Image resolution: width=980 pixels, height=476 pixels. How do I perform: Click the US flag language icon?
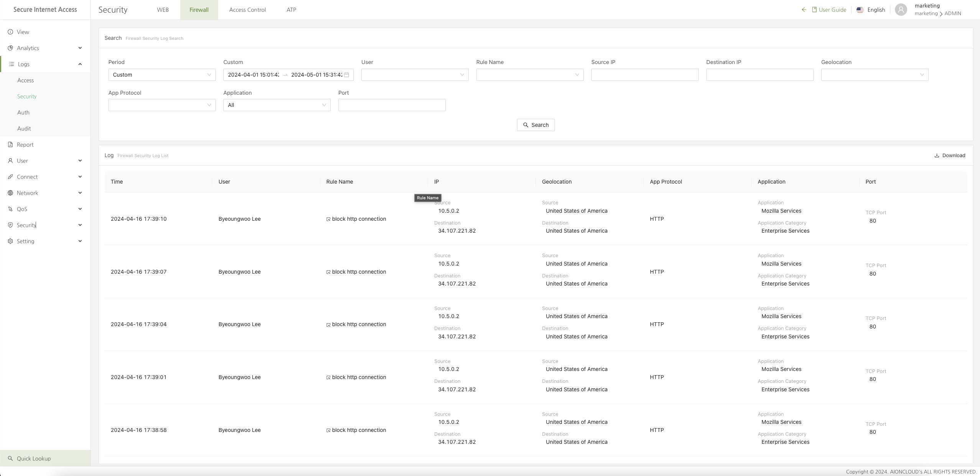pos(860,10)
